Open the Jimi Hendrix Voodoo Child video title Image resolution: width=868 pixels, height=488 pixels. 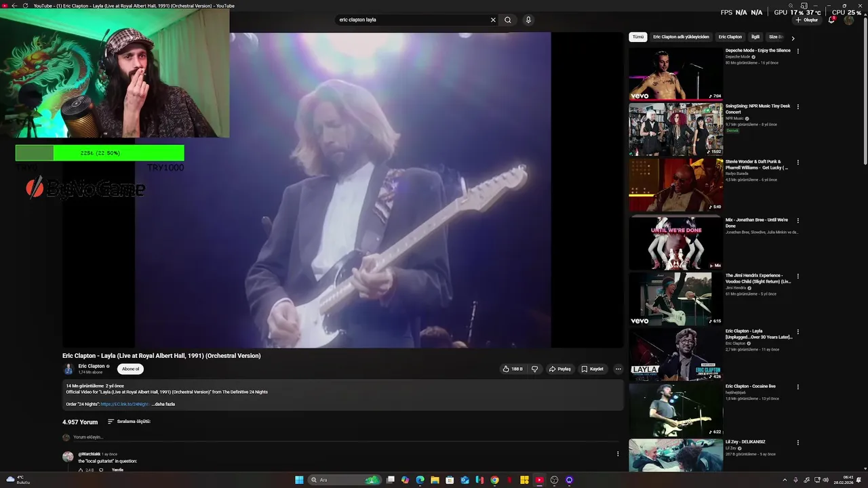758,278
